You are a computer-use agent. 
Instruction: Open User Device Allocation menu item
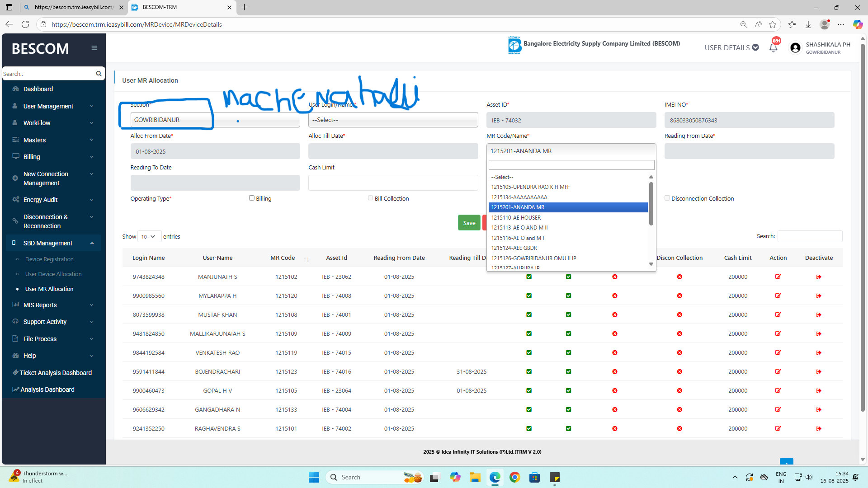53,274
